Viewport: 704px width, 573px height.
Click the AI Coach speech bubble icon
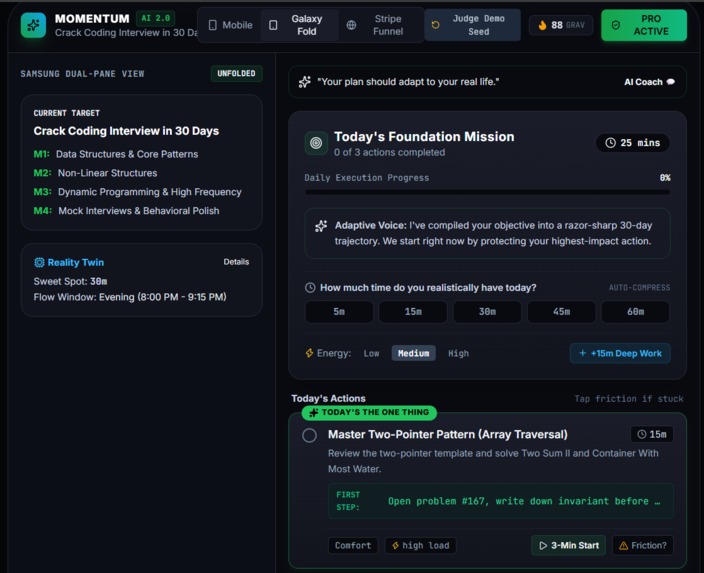click(671, 82)
